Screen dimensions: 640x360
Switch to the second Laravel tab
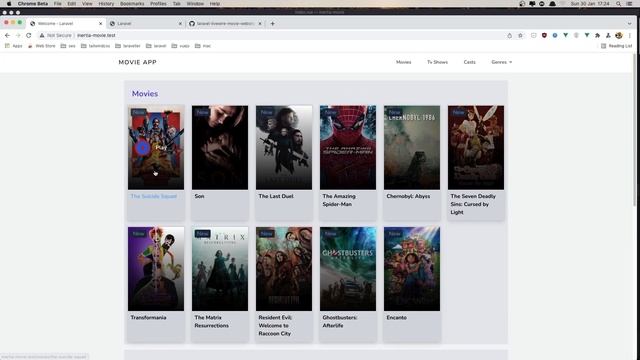point(145,24)
